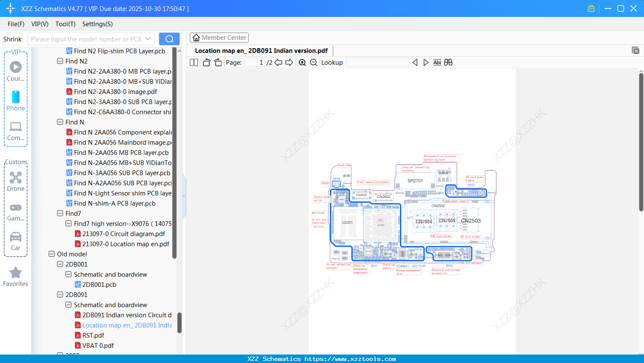Click the Lookup text input field
The width and height of the screenshot is (644, 363).
[377, 63]
